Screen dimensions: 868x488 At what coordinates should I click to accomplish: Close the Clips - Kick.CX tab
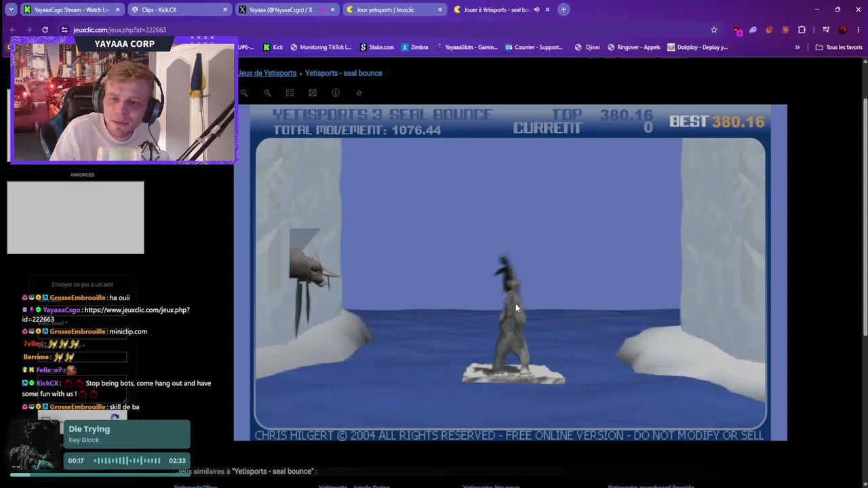225,9
